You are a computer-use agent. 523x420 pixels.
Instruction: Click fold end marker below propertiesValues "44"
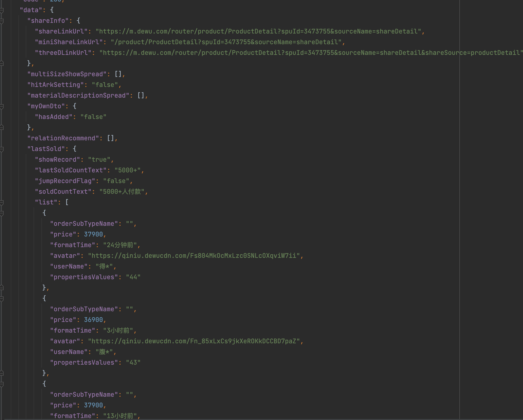click(x=2, y=288)
